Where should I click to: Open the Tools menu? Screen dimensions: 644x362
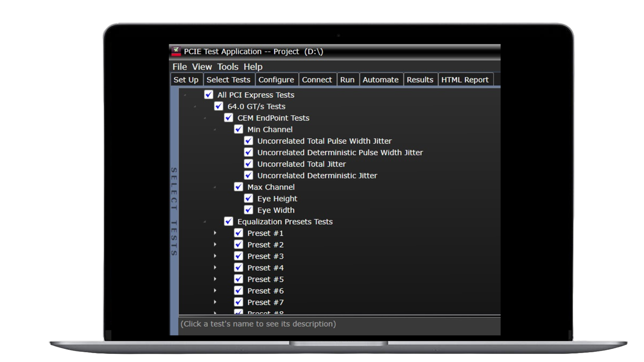point(228,67)
